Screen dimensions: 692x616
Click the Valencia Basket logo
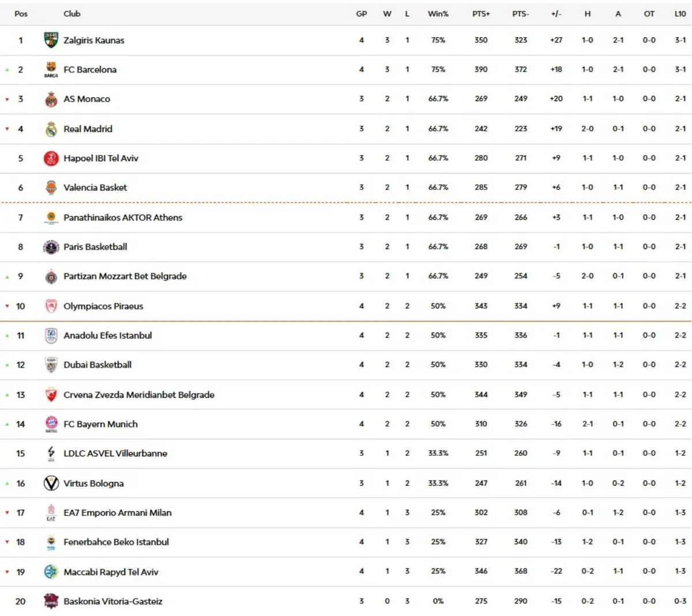point(51,188)
